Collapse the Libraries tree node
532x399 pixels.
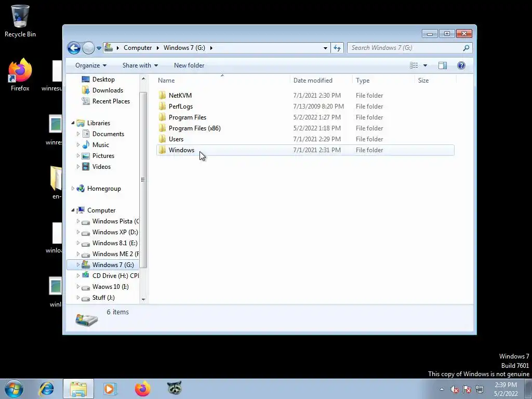[x=73, y=123]
